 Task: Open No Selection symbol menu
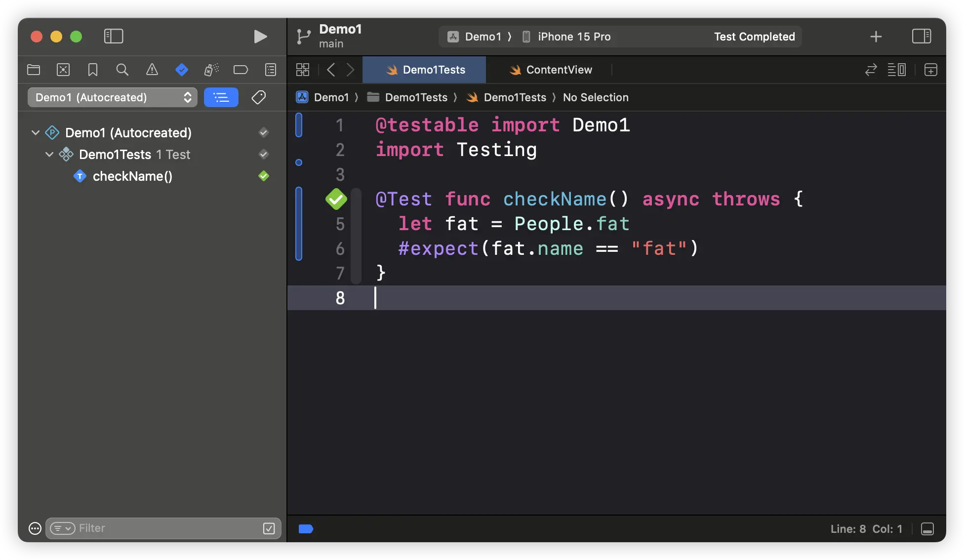[596, 97]
